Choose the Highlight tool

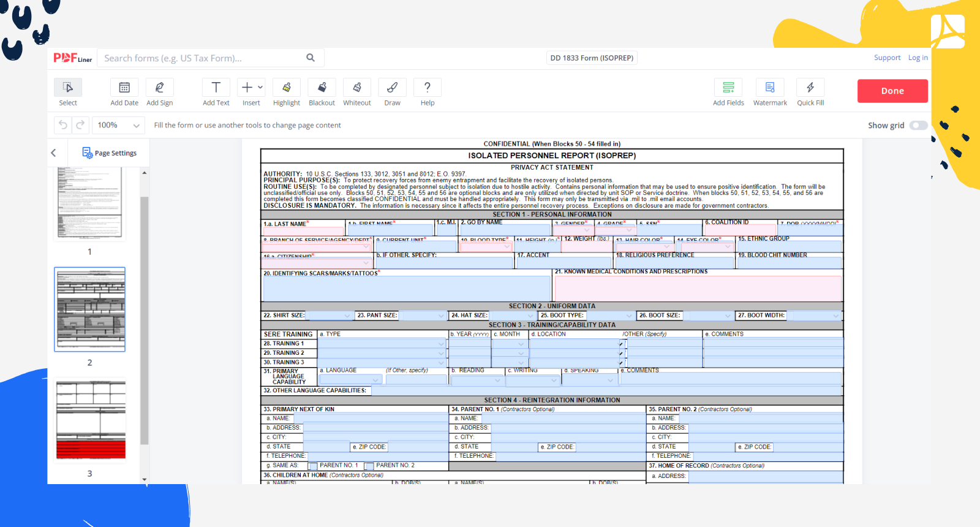click(286, 88)
